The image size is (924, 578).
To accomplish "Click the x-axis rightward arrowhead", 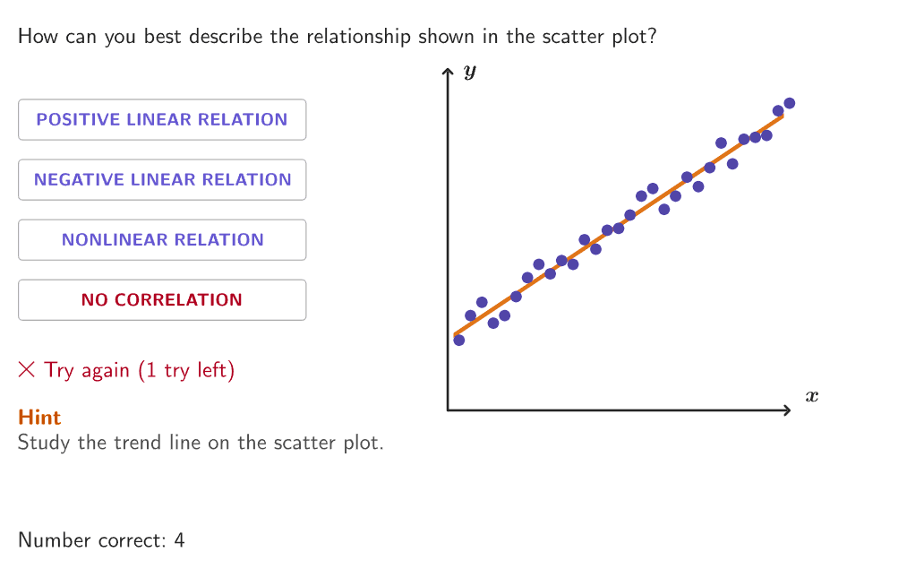I will (x=786, y=410).
